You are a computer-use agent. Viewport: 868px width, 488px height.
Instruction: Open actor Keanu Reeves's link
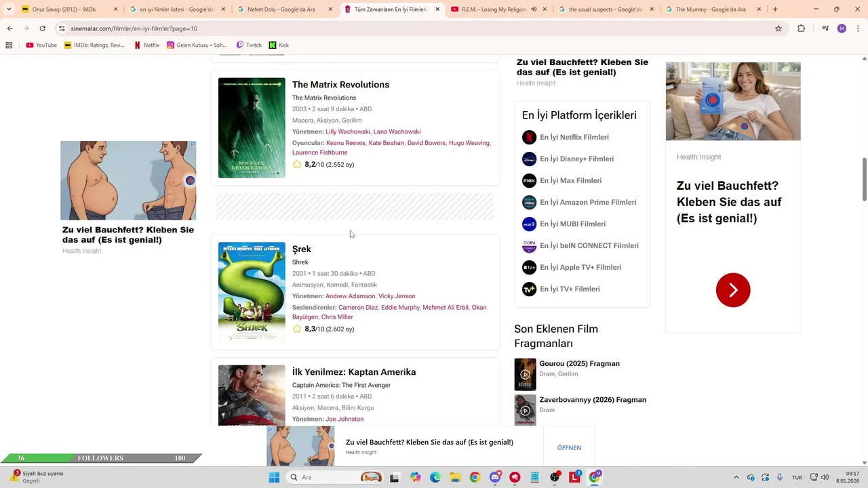click(346, 143)
